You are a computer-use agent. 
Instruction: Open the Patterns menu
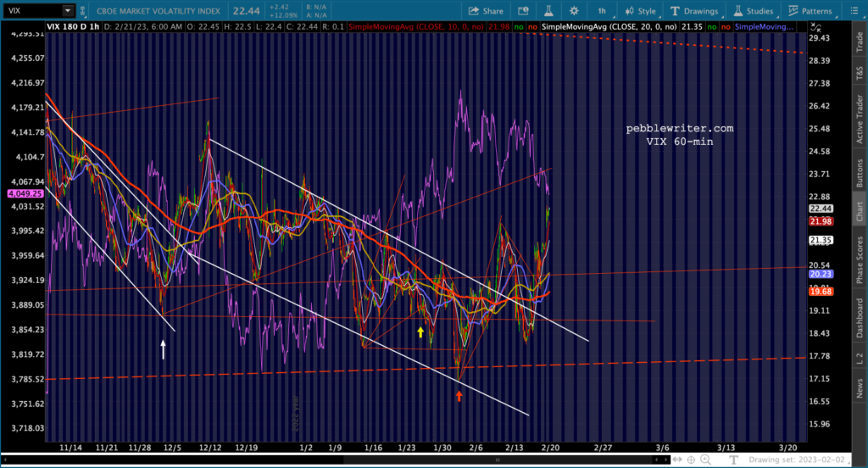[810, 10]
